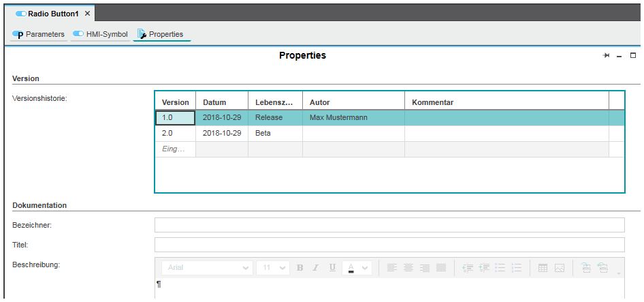Viewport: 644px width, 302px height.
Task: Minimize the Properties panel
Action: click(x=619, y=56)
